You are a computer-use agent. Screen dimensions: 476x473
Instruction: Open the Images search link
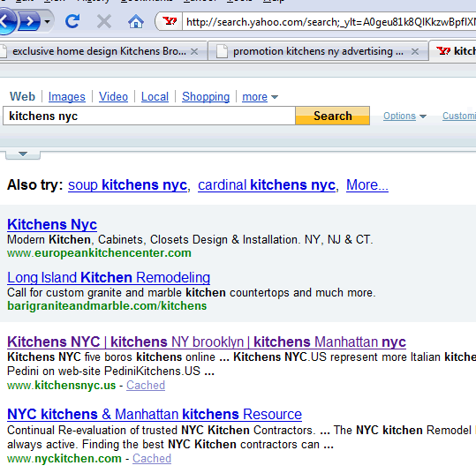coord(67,97)
